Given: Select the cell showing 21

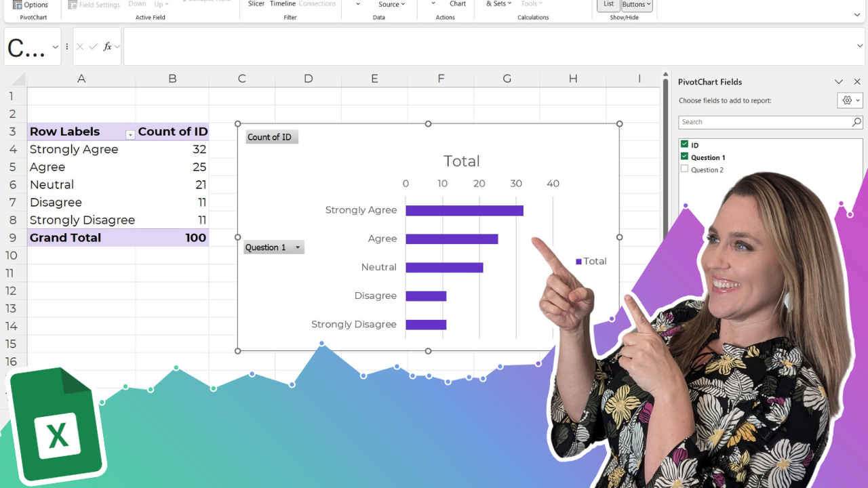Looking at the screenshot, I should coord(172,184).
